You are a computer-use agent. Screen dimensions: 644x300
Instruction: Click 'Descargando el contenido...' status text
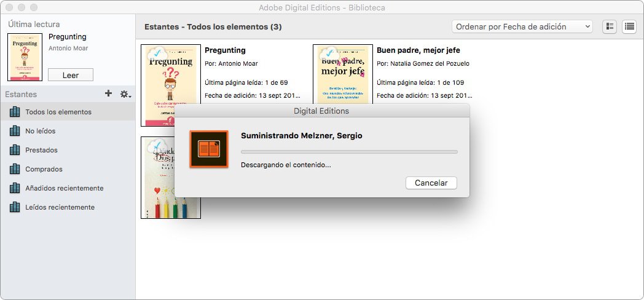click(286, 165)
